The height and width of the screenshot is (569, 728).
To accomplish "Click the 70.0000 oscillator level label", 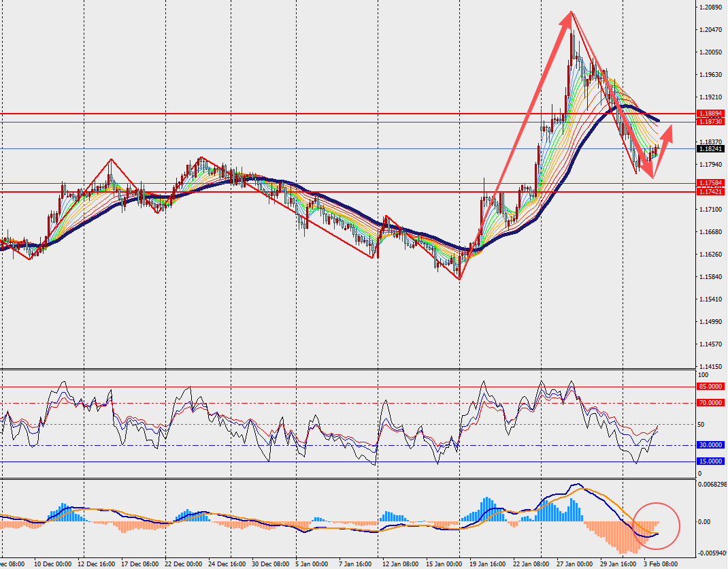I will [x=710, y=403].
